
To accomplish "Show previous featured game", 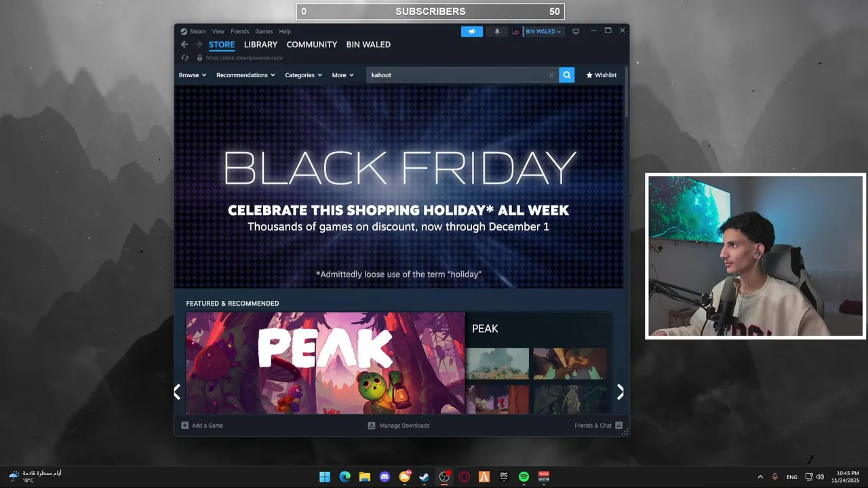I will 177,392.
